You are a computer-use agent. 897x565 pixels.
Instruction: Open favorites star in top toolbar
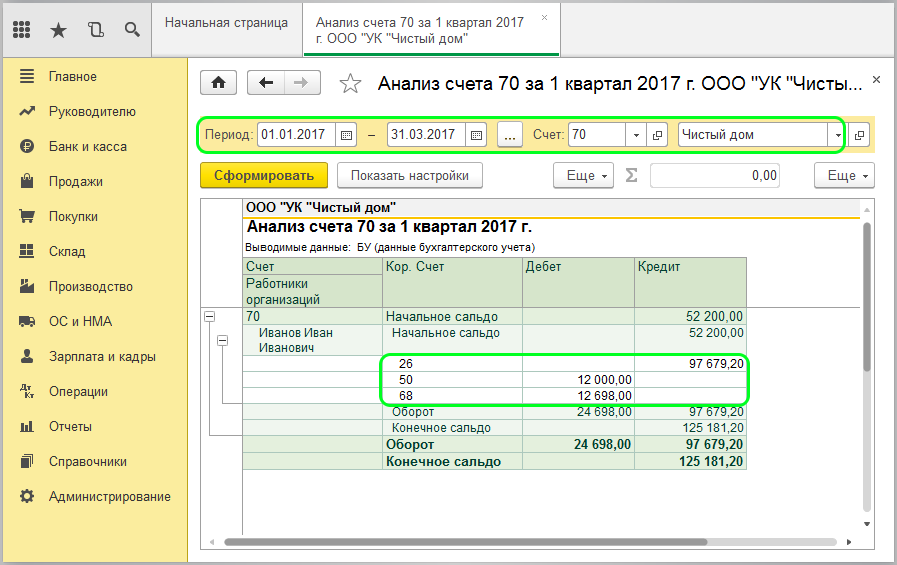[x=58, y=30]
